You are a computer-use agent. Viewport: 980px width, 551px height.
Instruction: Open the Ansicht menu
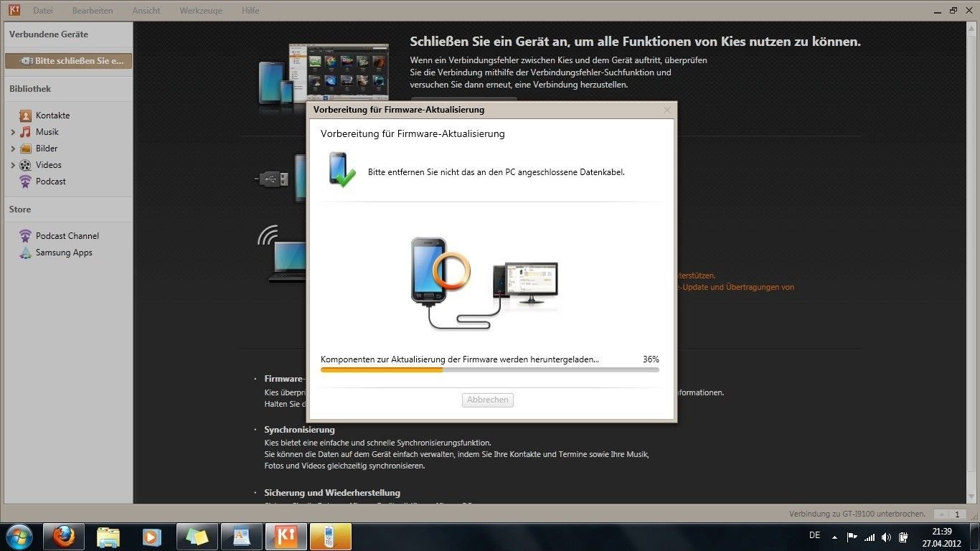pos(146,11)
